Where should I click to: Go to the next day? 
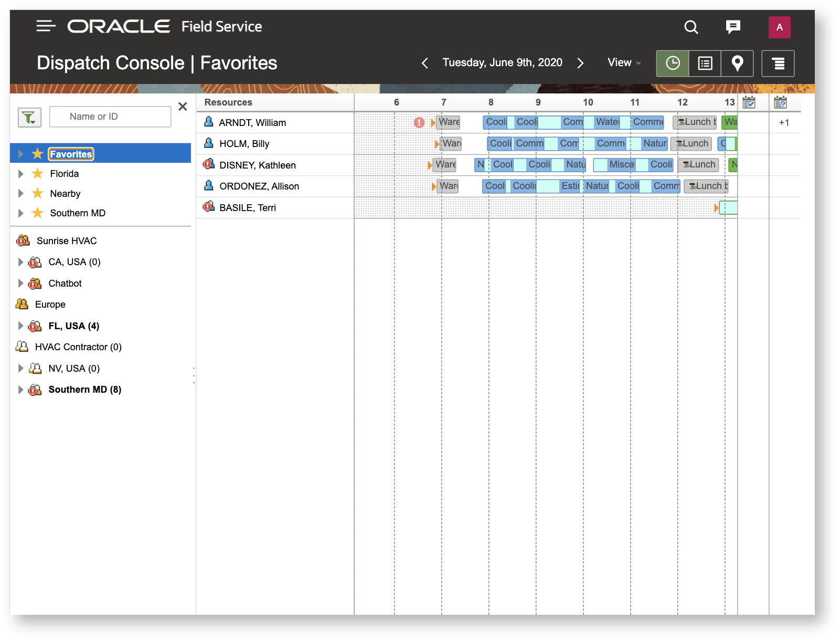[x=580, y=63]
